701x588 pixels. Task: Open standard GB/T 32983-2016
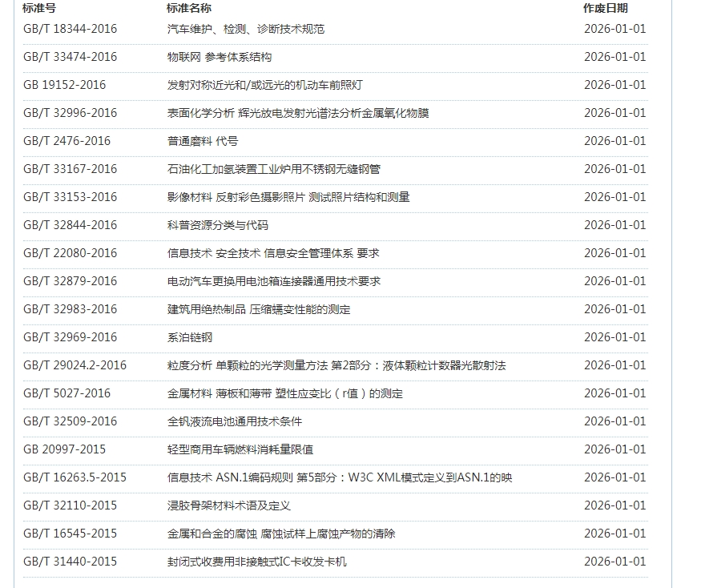pyautogui.click(x=70, y=309)
